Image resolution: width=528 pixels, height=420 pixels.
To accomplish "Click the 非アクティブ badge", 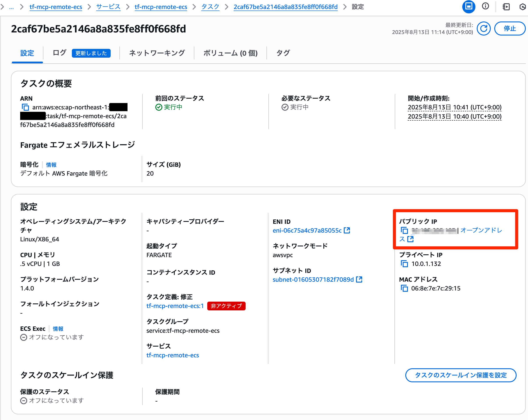I will pyautogui.click(x=226, y=306).
